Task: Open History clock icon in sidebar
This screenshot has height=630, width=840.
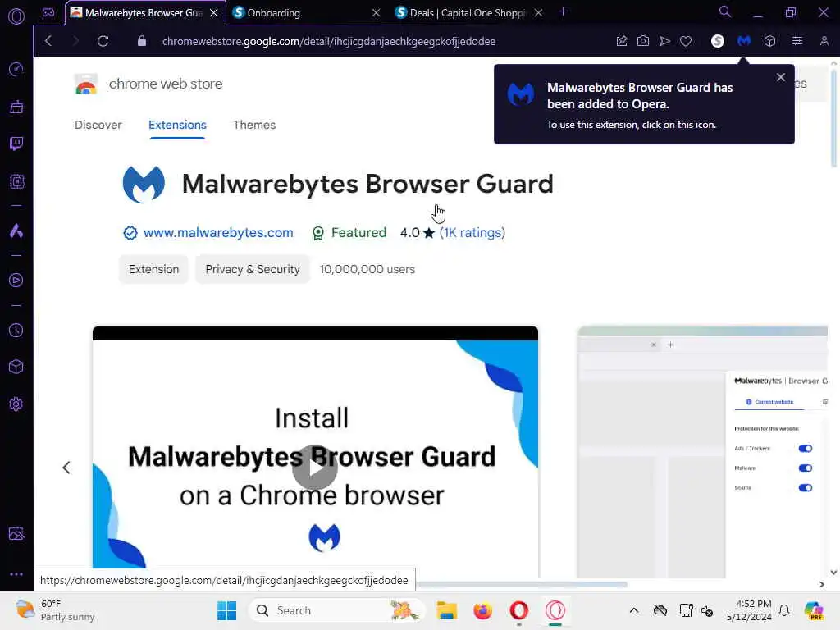Action: pos(16,330)
